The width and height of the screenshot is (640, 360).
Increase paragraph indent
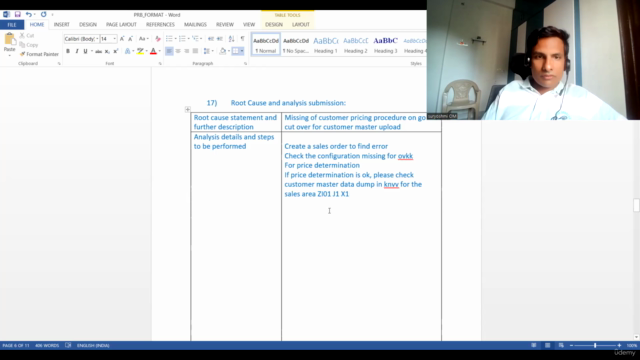coord(220,39)
